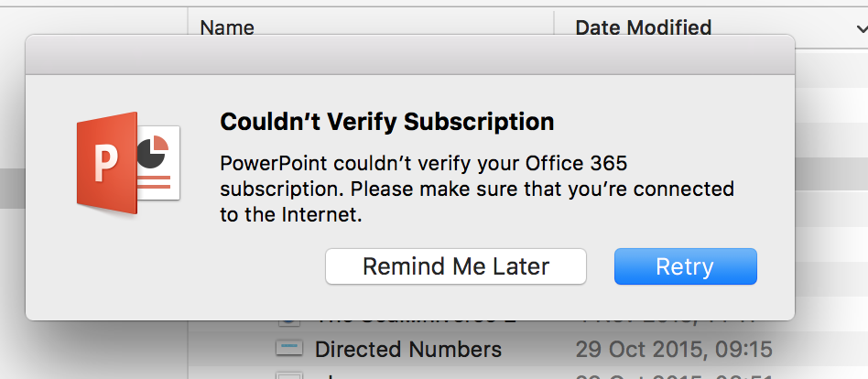
Task: Choose Remind Me Later
Action: (x=456, y=266)
